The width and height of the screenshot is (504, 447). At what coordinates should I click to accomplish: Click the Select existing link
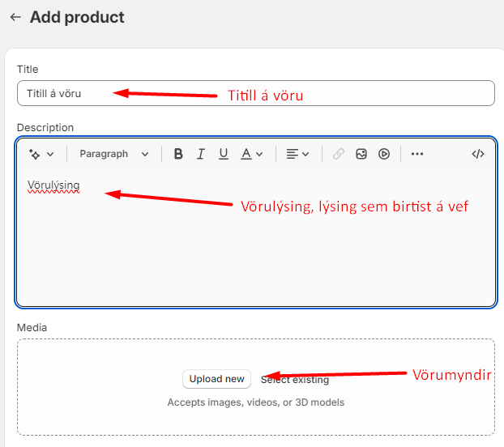(296, 379)
